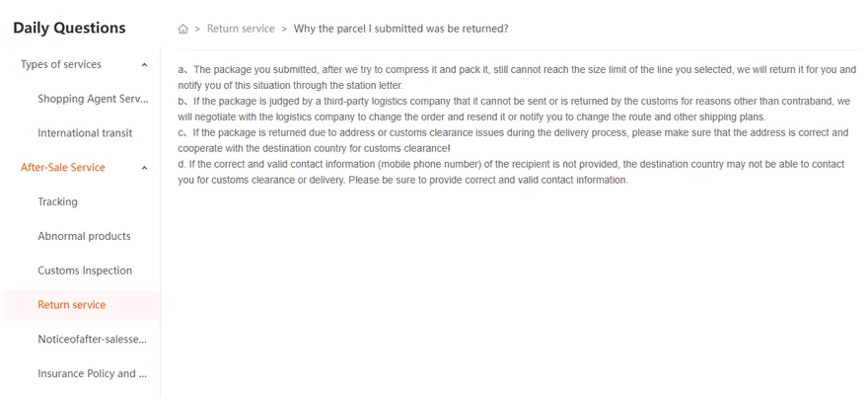Select After-Sale Service section header

pos(62,168)
